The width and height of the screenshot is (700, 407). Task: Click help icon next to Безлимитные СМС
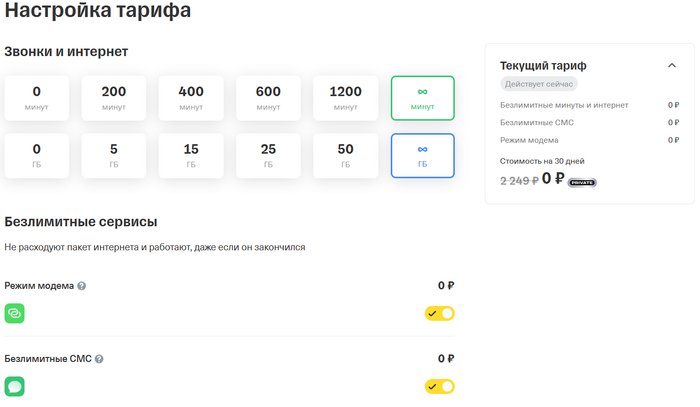(x=99, y=359)
